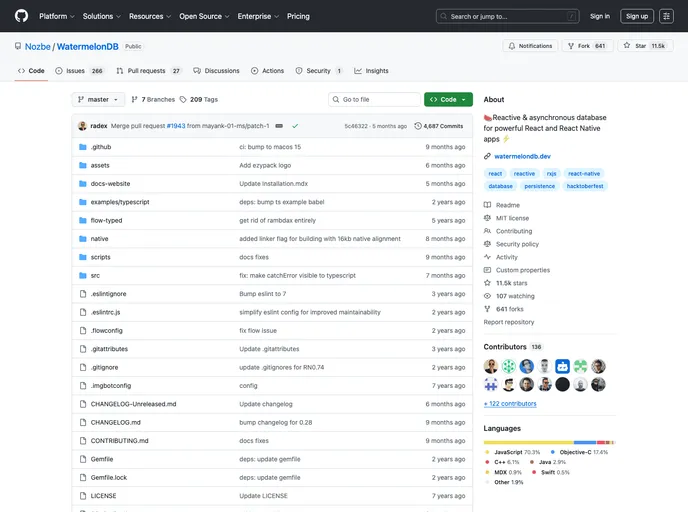Click the react topic tag
Screen dimensions: 688x512
(x=495, y=174)
